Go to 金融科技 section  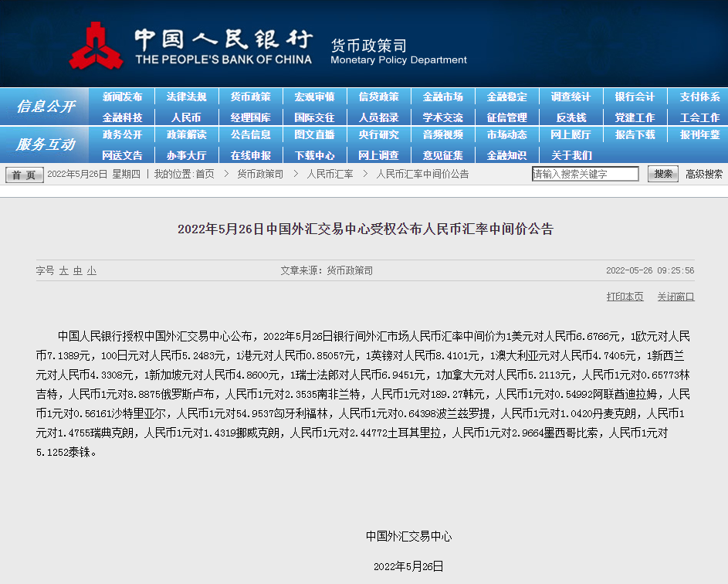pos(122,117)
